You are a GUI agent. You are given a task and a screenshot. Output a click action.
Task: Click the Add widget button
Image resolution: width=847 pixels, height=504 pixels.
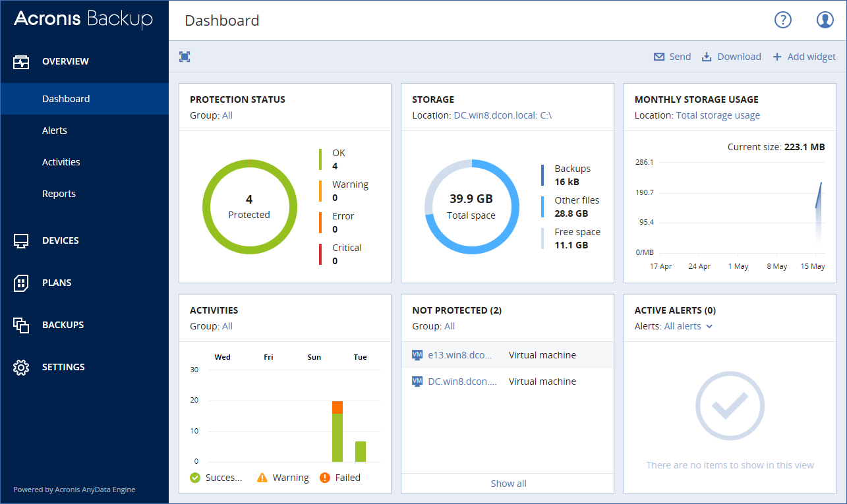pos(804,56)
